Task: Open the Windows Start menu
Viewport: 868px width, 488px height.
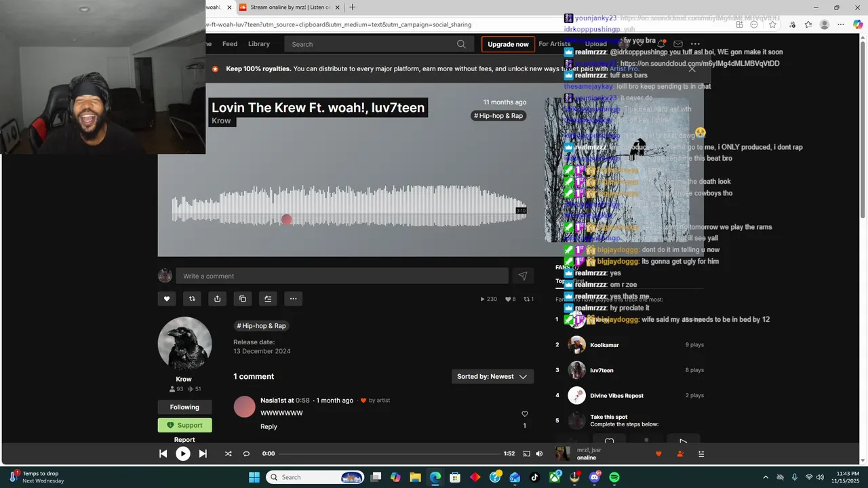Action: (254, 477)
